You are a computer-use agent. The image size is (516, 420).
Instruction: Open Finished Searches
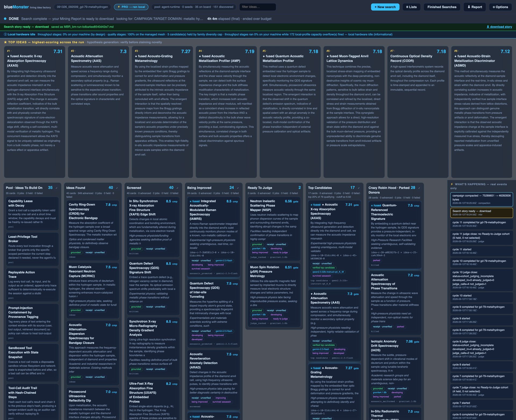pos(442,7)
